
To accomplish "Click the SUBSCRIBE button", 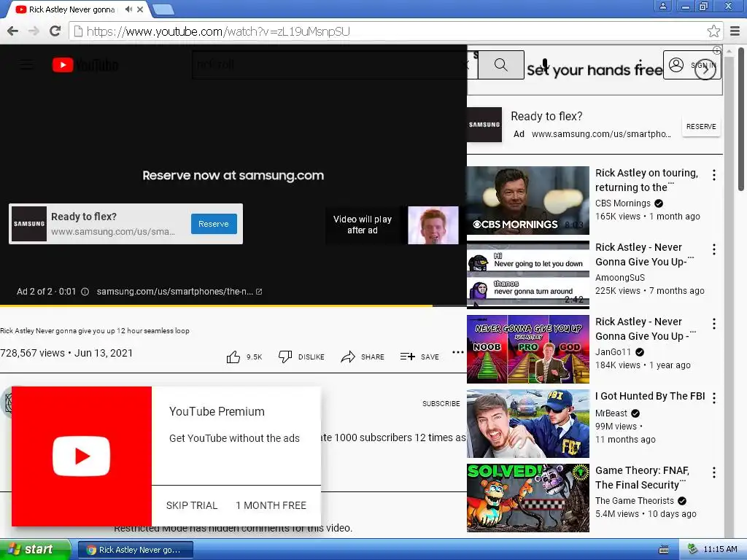I will tap(441, 404).
